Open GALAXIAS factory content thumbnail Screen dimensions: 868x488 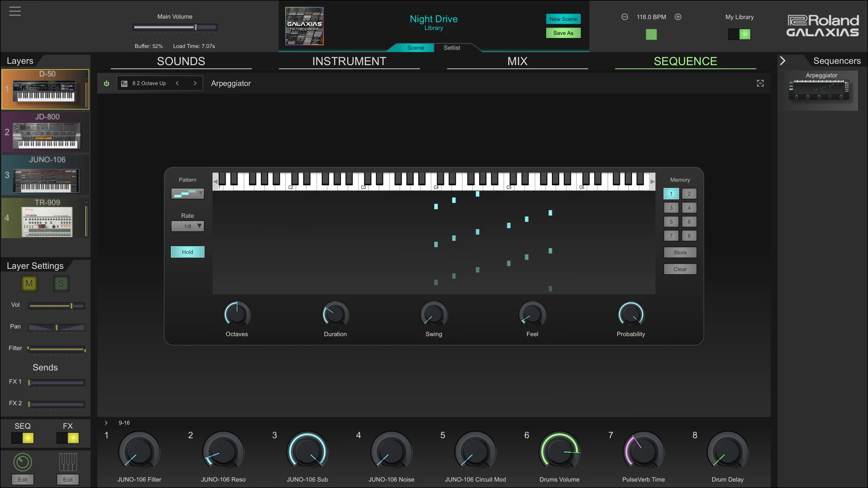[x=304, y=26]
